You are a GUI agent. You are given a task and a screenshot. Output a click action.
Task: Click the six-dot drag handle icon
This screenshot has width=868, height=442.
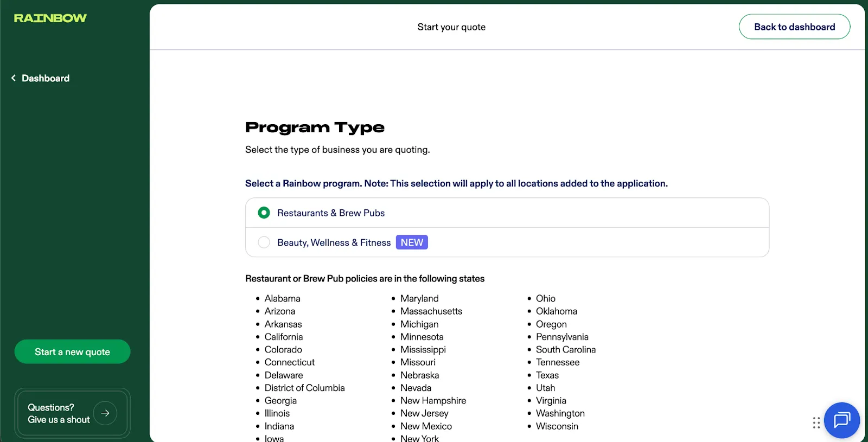coord(816,423)
